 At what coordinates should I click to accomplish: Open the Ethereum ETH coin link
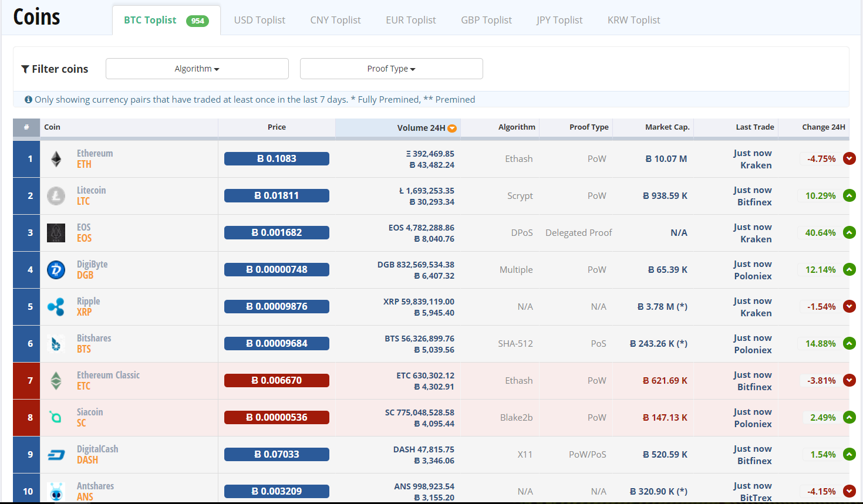(95, 159)
